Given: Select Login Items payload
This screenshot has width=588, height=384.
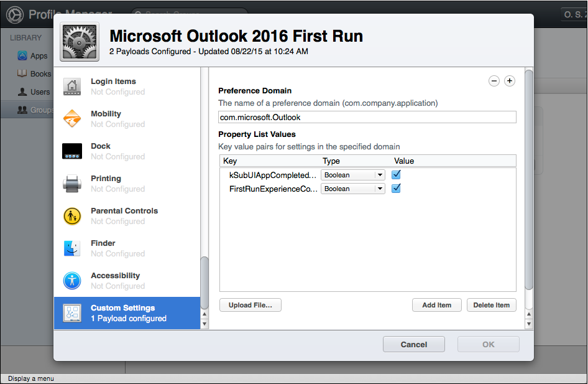Looking at the screenshot, I should click(x=127, y=87).
